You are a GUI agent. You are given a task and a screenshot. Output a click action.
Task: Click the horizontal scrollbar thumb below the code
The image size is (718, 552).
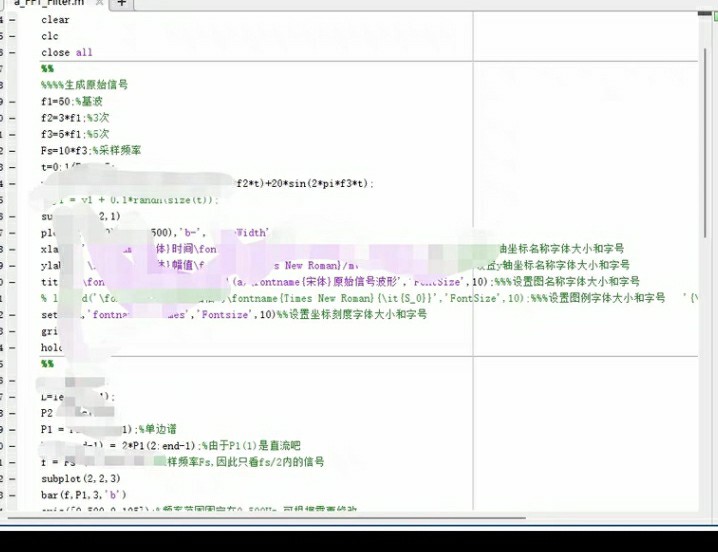[x=266, y=518]
